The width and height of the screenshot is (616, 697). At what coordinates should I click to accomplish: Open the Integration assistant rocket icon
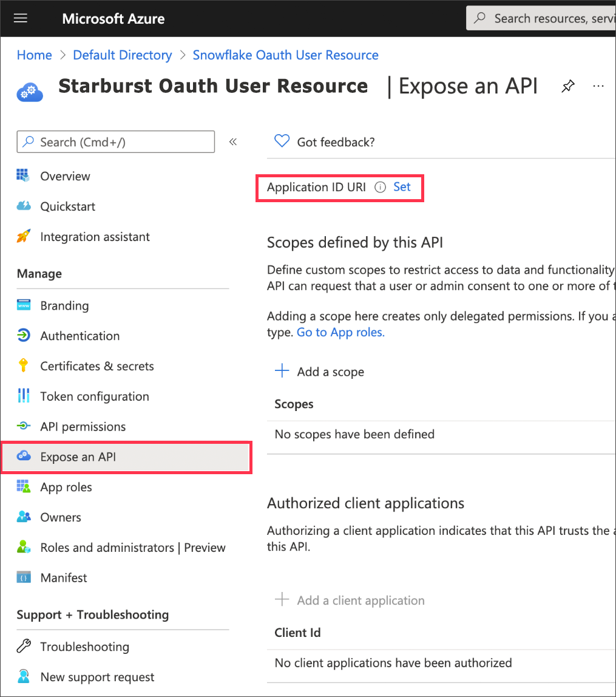click(24, 237)
